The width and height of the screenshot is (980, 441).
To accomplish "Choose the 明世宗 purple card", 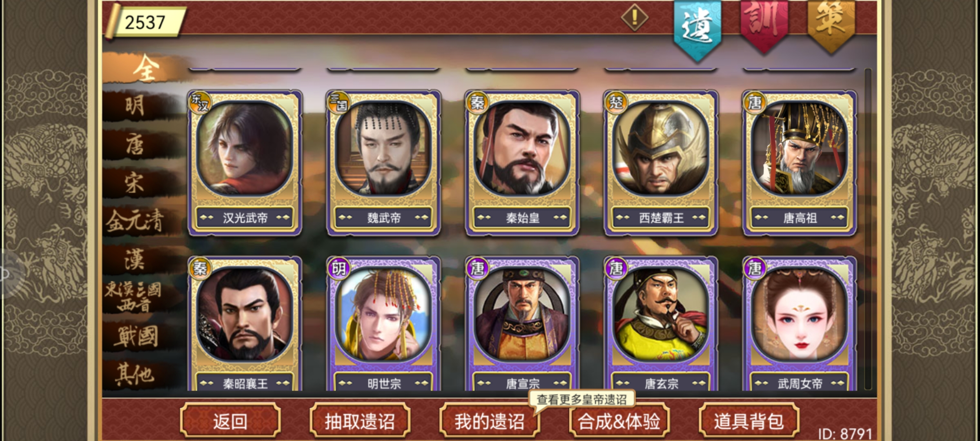I will tap(384, 323).
